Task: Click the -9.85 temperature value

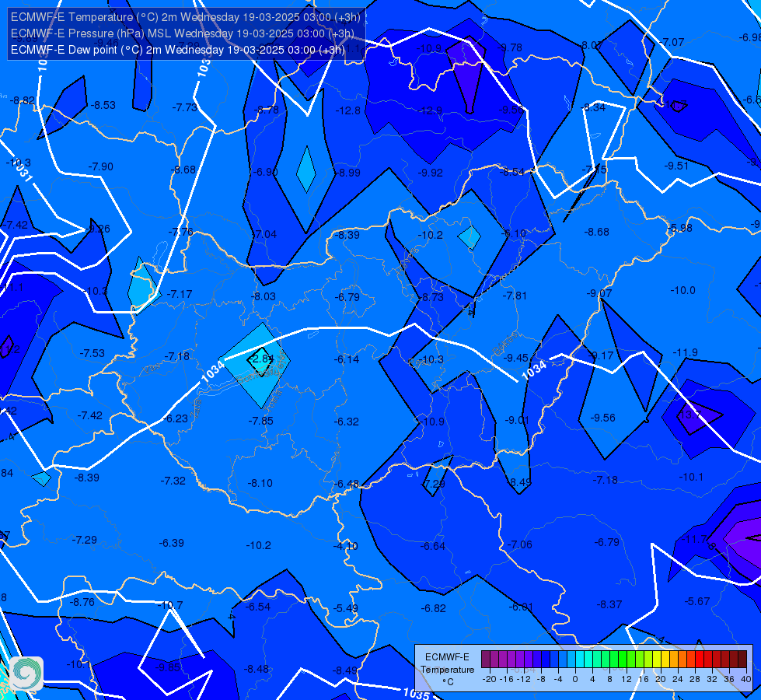Action: (168, 667)
